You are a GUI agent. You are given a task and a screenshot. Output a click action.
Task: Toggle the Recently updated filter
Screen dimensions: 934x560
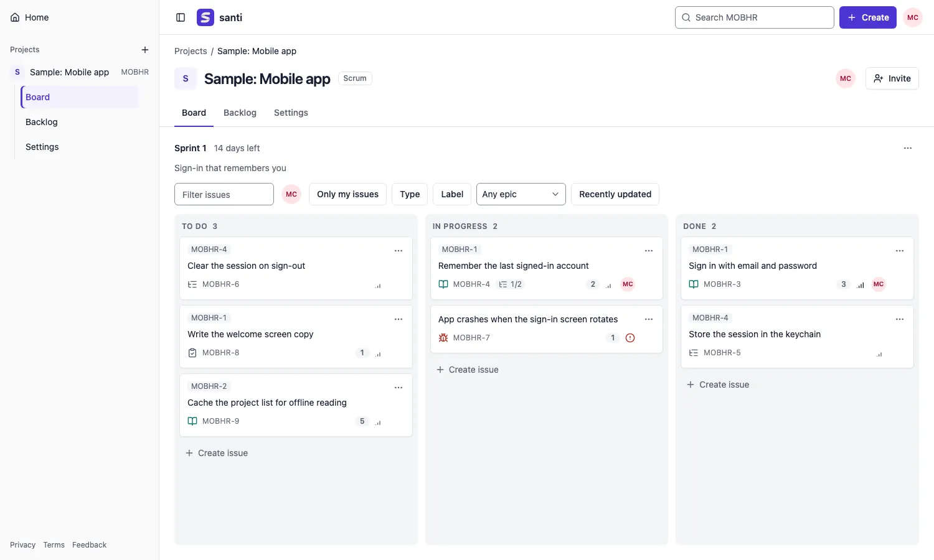[x=615, y=194]
